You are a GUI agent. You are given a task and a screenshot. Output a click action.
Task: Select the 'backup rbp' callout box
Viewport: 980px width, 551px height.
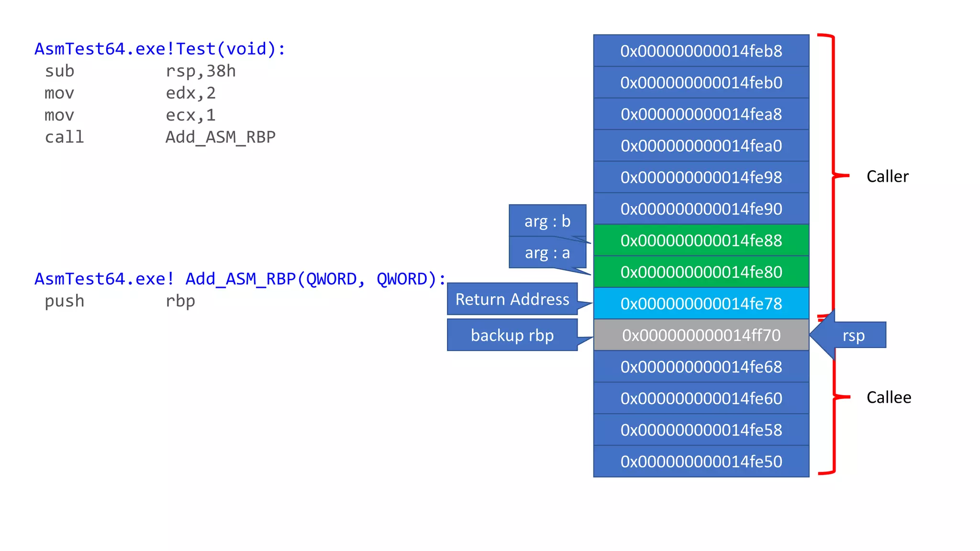coord(512,335)
